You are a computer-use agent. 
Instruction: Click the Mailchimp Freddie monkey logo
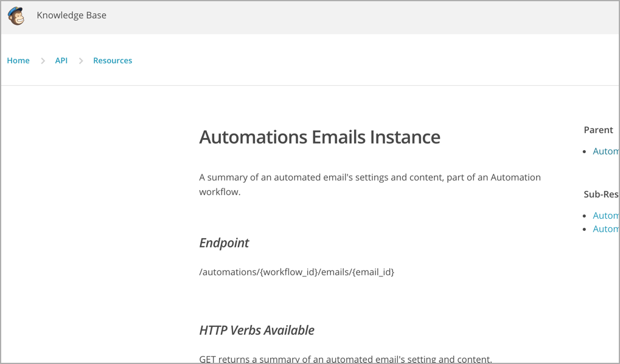point(16,16)
